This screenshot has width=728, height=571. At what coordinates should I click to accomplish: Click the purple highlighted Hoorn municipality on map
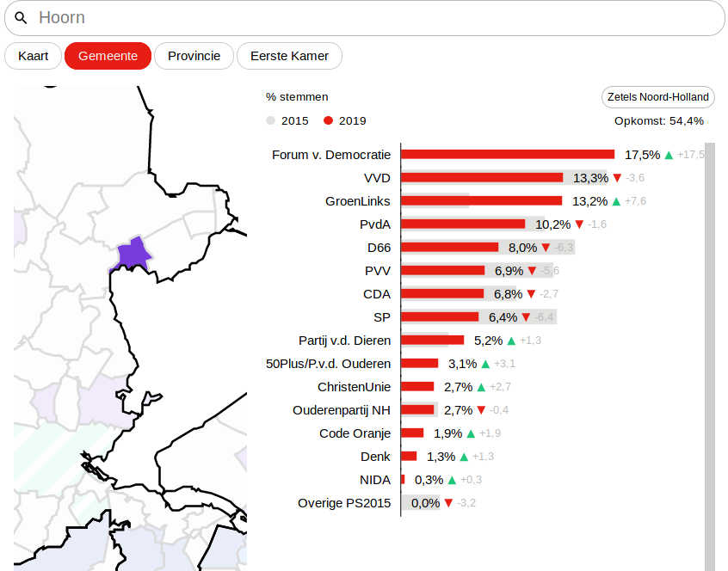click(x=132, y=254)
